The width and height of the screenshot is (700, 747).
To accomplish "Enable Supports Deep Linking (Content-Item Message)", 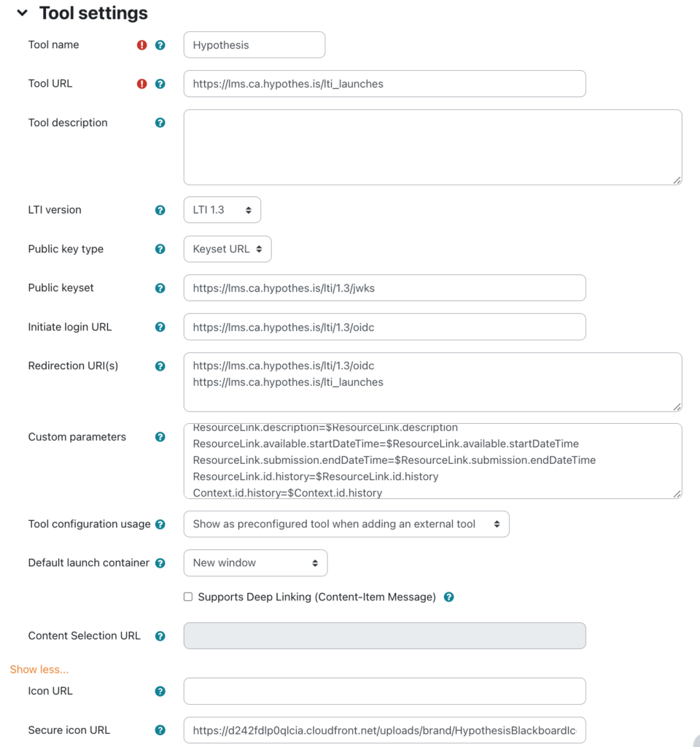I will [x=187, y=597].
